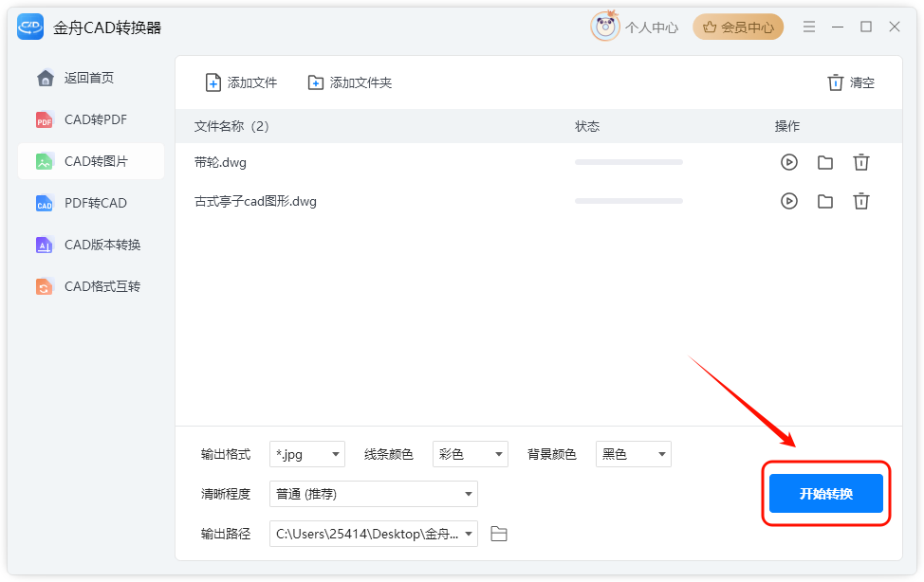Click the 添加文件夹 add folder button
Viewport: 924px width, 582px height.
(x=349, y=82)
